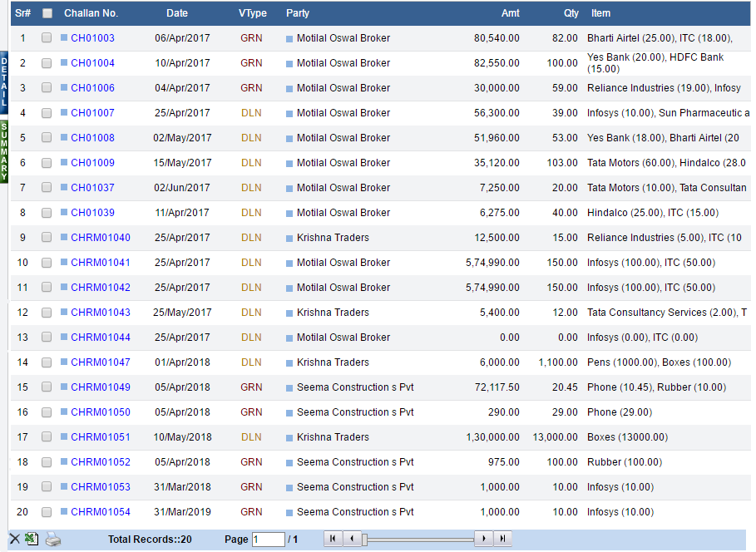Click Seema Construction party in CHRM01050 row
Image resolution: width=756 pixels, height=552 pixels.
(355, 412)
